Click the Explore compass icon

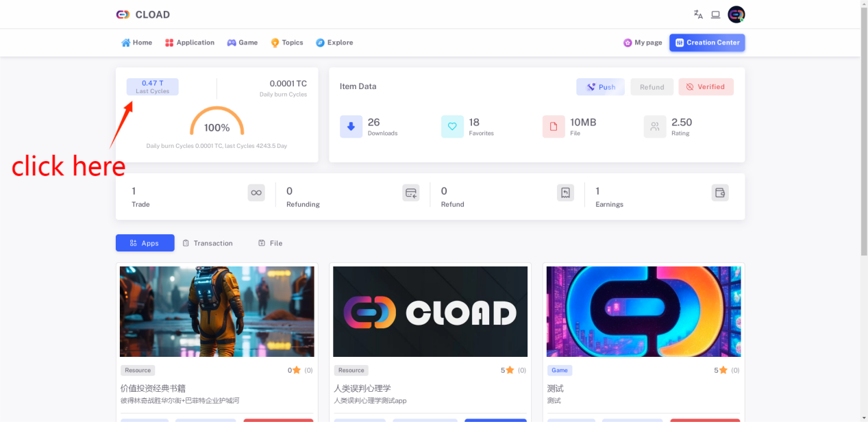(x=320, y=42)
